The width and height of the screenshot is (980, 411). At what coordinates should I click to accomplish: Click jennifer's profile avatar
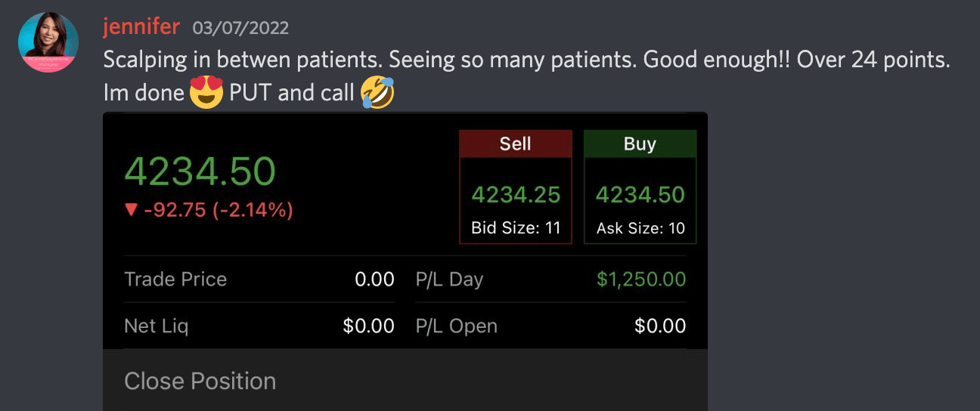point(48,42)
